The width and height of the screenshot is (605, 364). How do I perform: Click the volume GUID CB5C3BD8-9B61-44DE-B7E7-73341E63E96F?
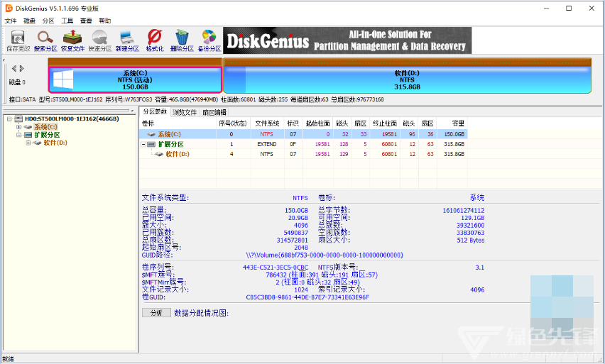point(307,297)
